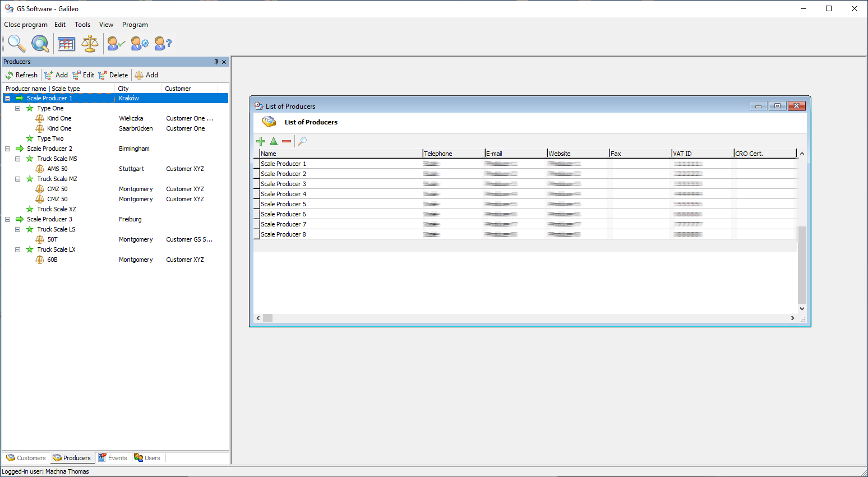Collapse the Scale Producer 3 tree node

point(8,219)
